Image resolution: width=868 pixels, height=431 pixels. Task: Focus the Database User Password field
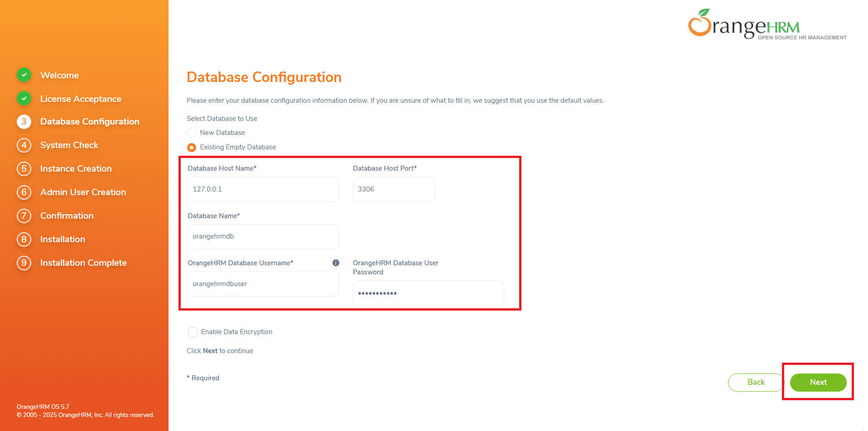click(428, 293)
